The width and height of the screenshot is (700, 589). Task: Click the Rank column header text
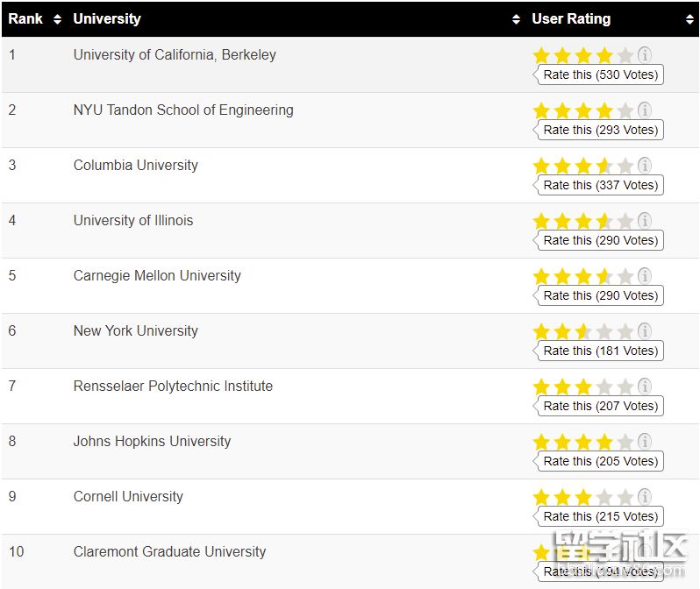tap(25, 19)
